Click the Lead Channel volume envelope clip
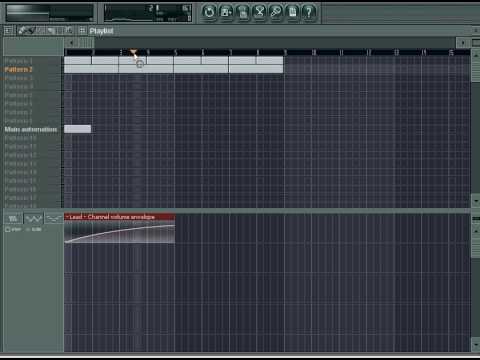 tap(120, 228)
